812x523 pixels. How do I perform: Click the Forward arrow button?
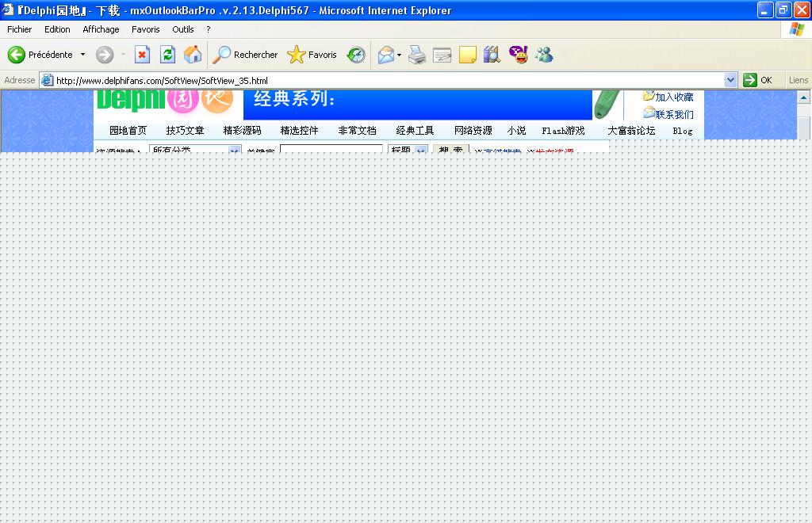coord(105,55)
